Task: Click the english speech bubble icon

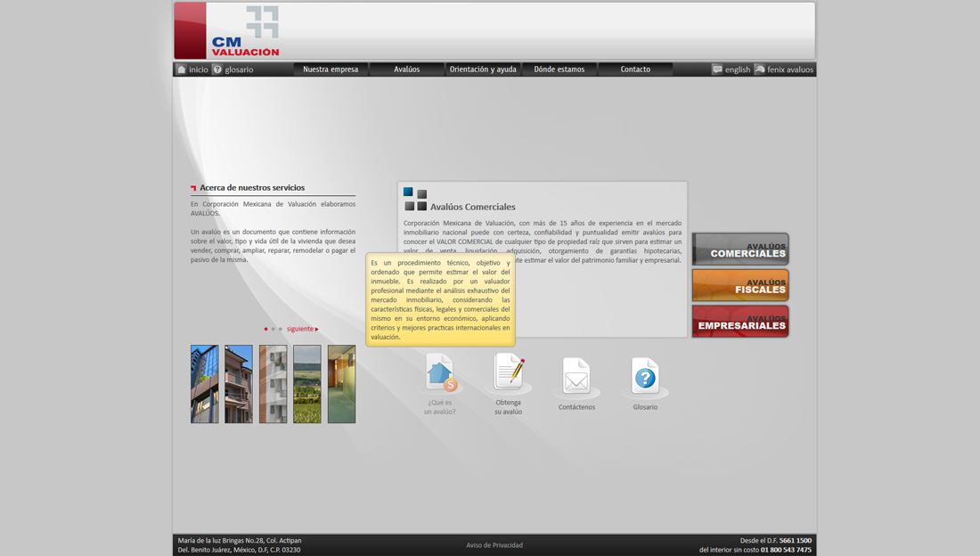Action: tap(717, 69)
